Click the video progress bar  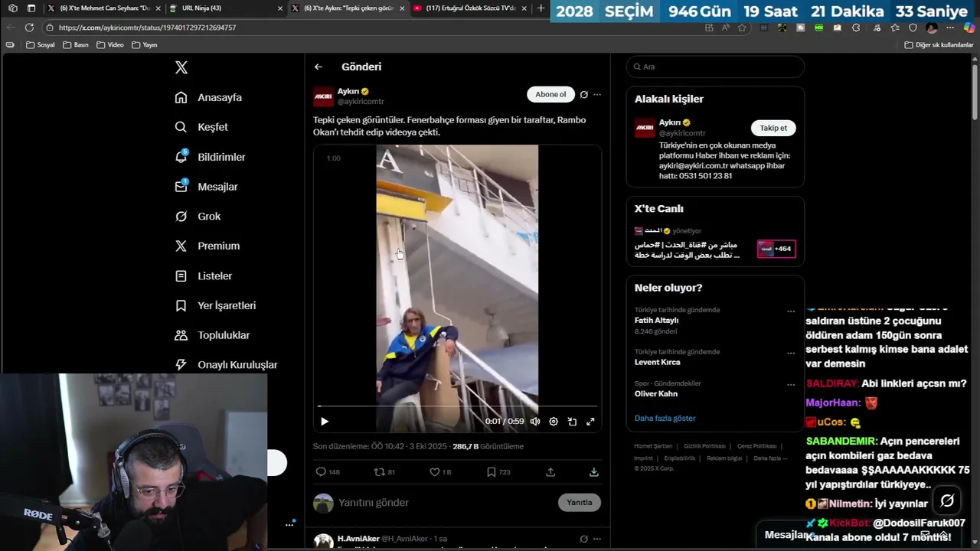point(457,406)
